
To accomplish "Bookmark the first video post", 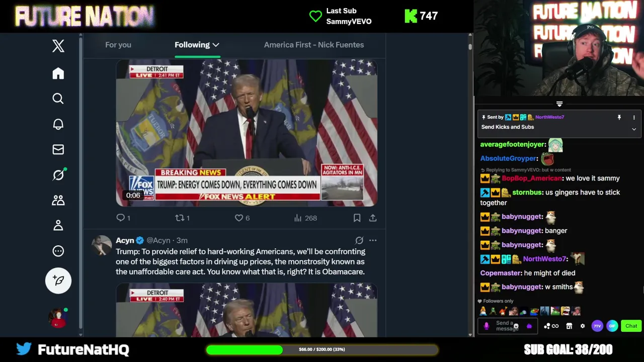I will click(x=357, y=218).
